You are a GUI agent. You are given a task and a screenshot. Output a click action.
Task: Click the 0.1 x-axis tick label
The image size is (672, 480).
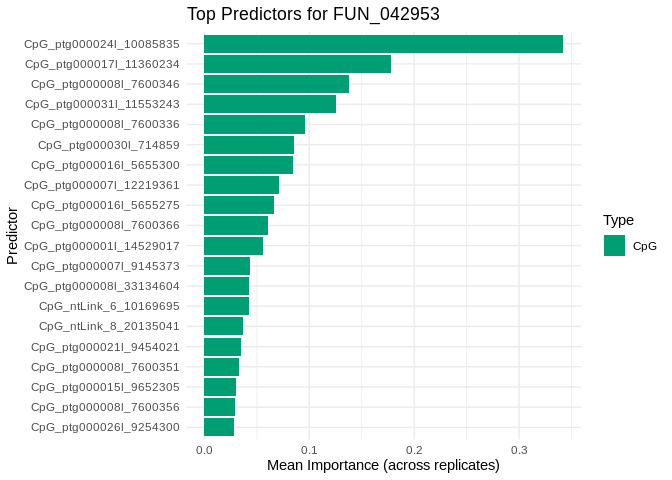(x=309, y=450)
